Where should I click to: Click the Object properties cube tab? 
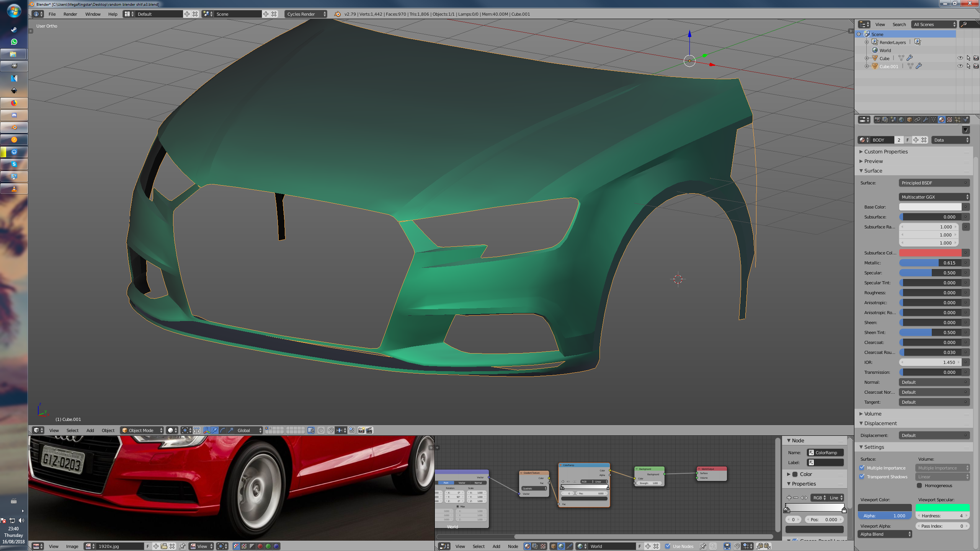coord(909,120)
